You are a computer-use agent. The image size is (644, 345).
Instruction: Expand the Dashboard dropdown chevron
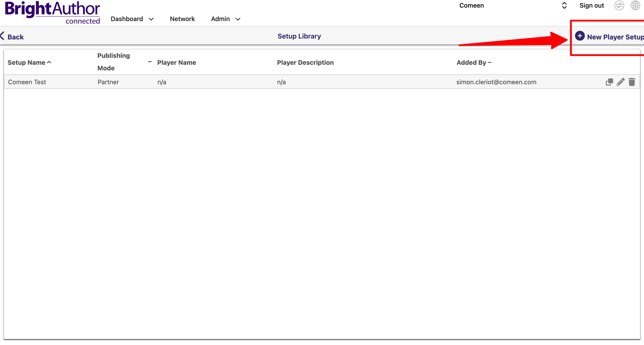point(151,19)
